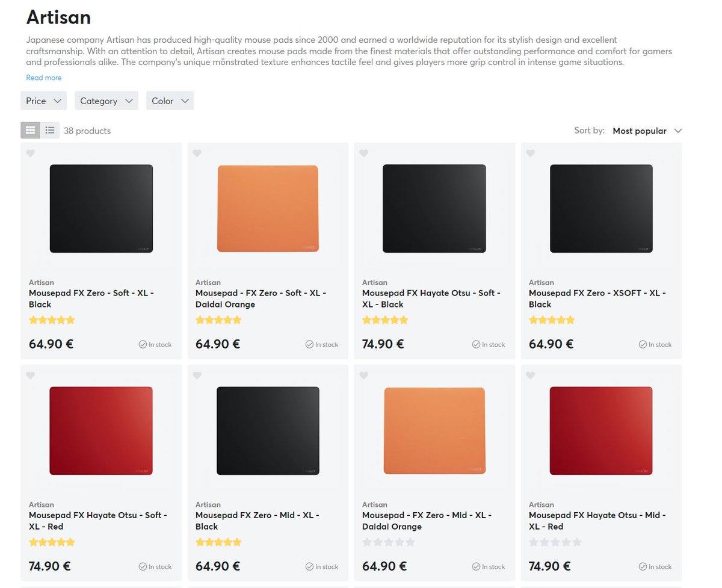
Task: Open the Most popular sort dropdown
Action: 647,131
